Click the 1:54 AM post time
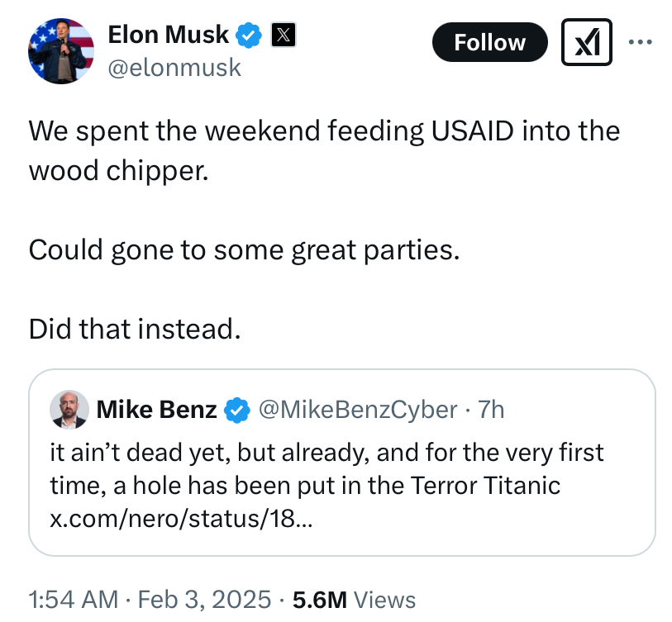This screenshot has height=622, width=672. pos(73,599)
